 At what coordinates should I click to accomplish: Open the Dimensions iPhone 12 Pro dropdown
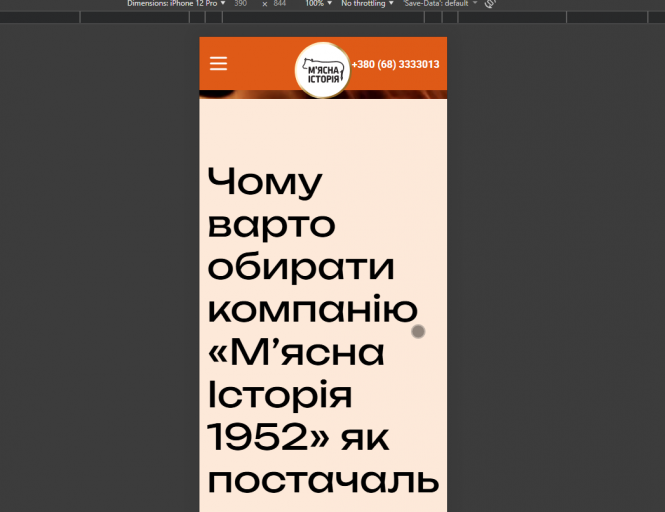[176, 3]
